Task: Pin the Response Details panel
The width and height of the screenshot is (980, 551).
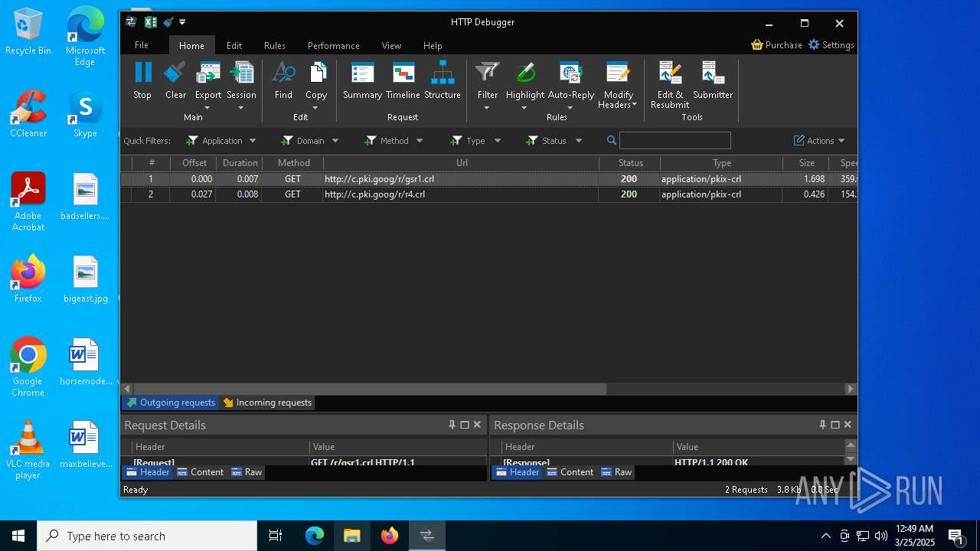Action: click(822, 425)
